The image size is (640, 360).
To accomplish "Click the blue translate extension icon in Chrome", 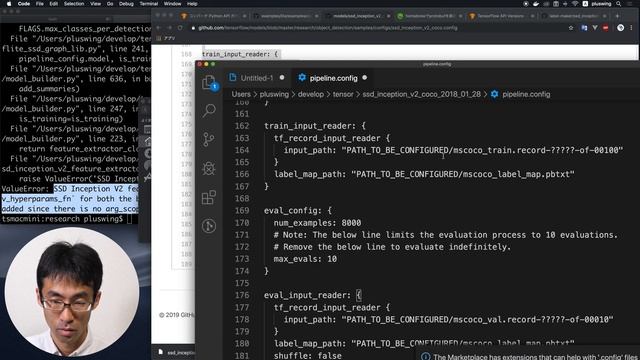I will click(x=584, y=28).
